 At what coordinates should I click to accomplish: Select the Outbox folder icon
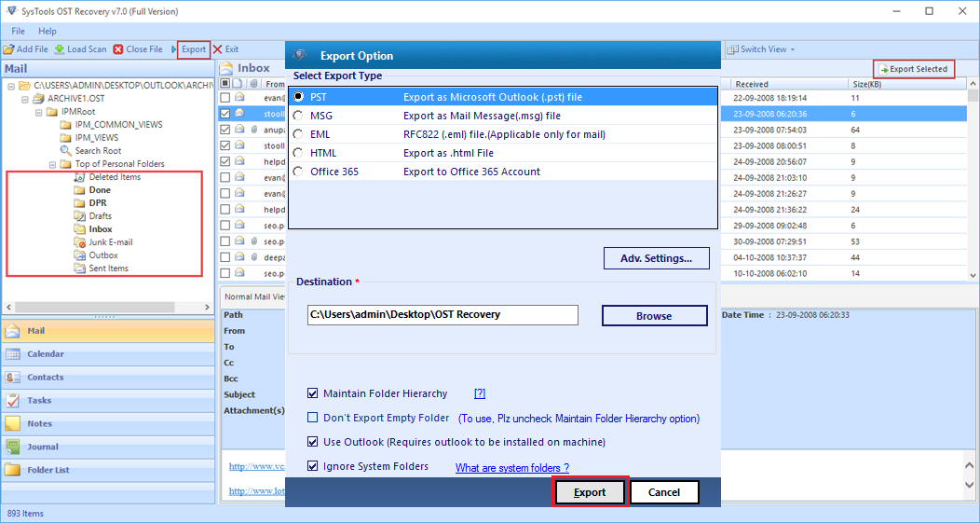(79, 255)
